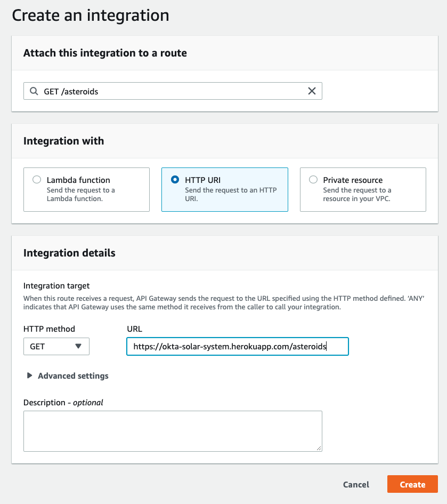The height and width of the screenshot is (504, 447).
Task: Expand the Advanced settings triangle
Action: tap(29, 375)
